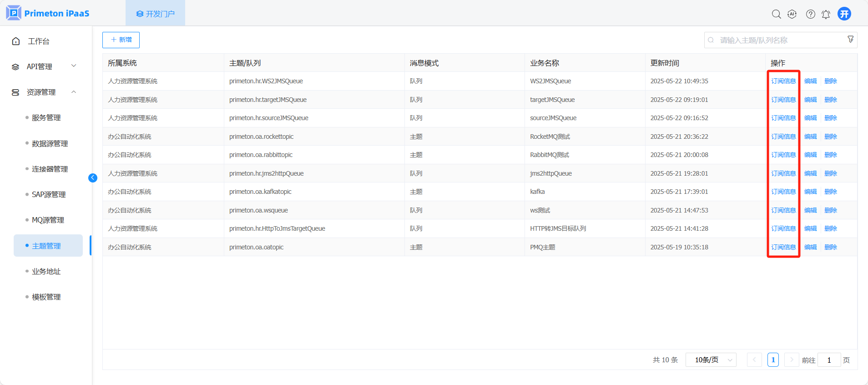Edit the primeton.oa.kafkatopic row
868x385 pixels.
pyautogui.click(x=810, y=192)
